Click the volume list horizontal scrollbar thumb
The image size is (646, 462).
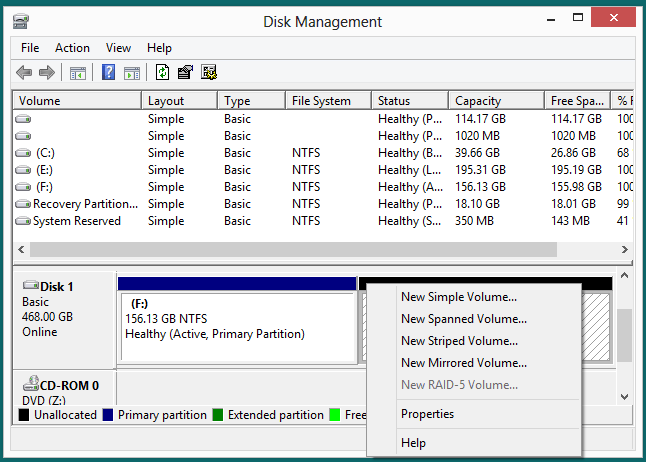click(x=293, y=249)
